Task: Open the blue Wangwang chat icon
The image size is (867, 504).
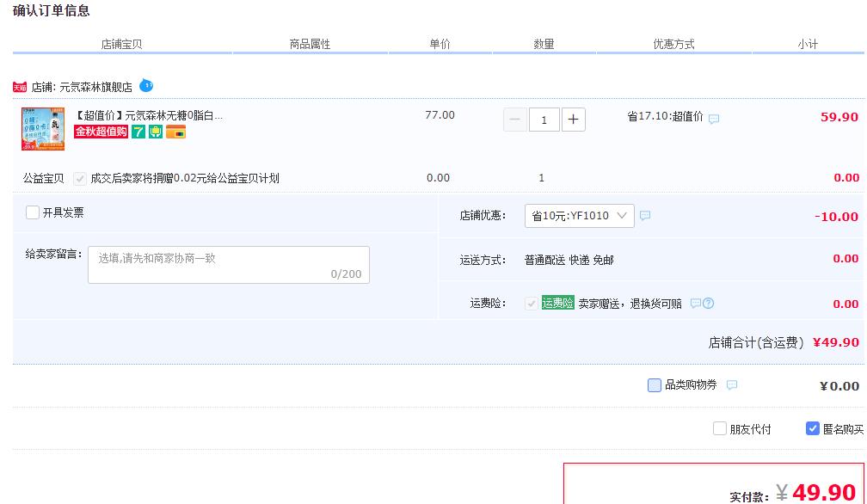Action: click(x=146, y=86)
